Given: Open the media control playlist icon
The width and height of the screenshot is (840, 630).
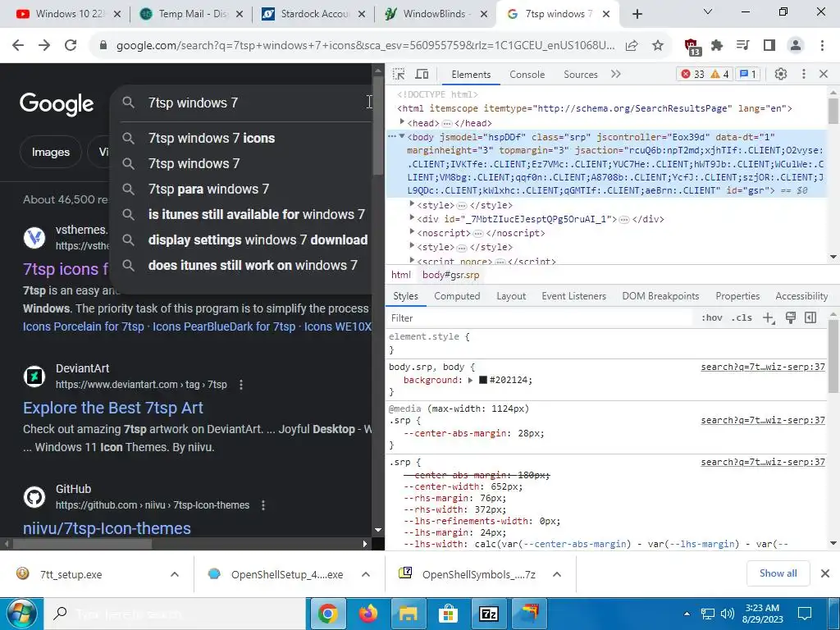Looking at the screenshot, I should [x=742, y=46].
